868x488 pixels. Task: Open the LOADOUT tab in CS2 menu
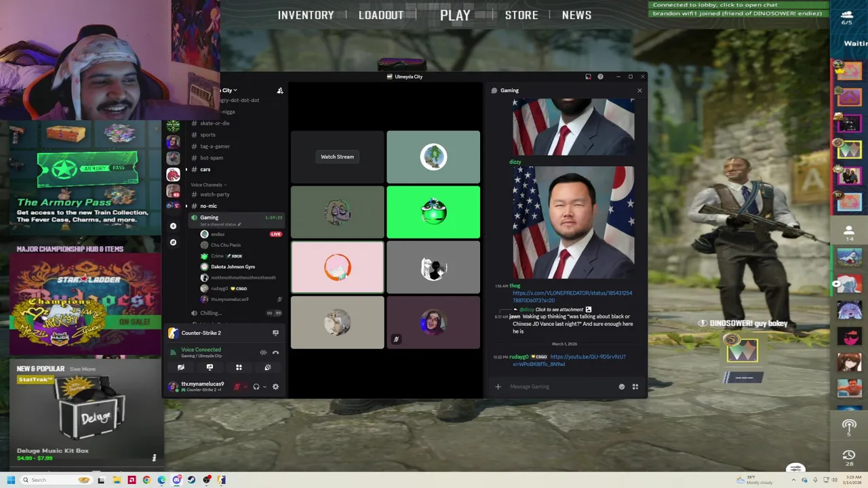[381, 15]
